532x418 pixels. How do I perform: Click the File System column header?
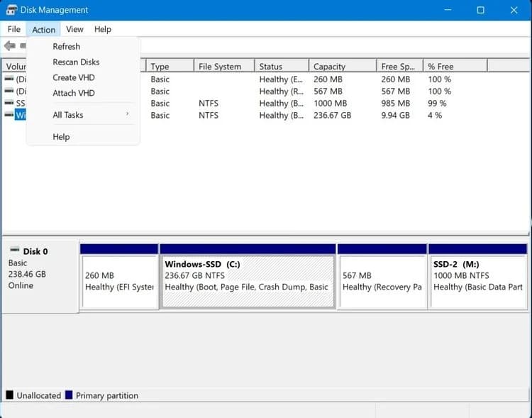(x=220, y=67)
